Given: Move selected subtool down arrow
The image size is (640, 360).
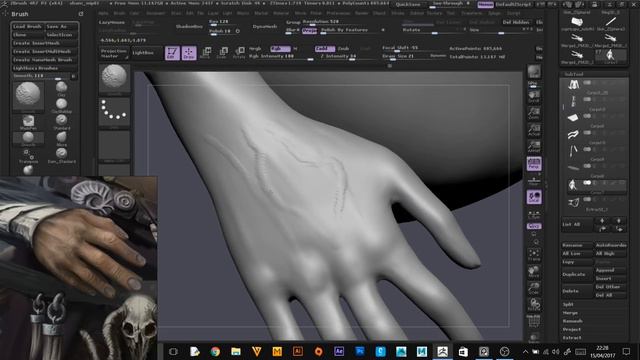Looking at the screenshot, I should 619,221.
